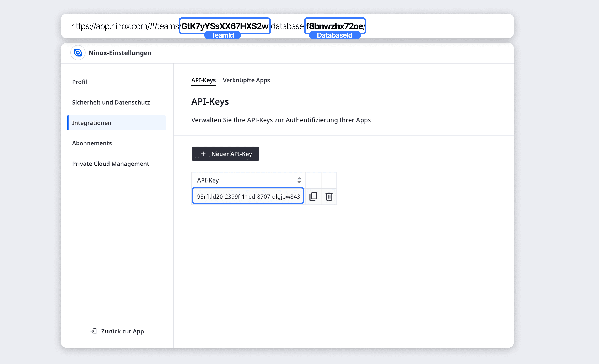Click the Ninox logo icon

point(78,53)
